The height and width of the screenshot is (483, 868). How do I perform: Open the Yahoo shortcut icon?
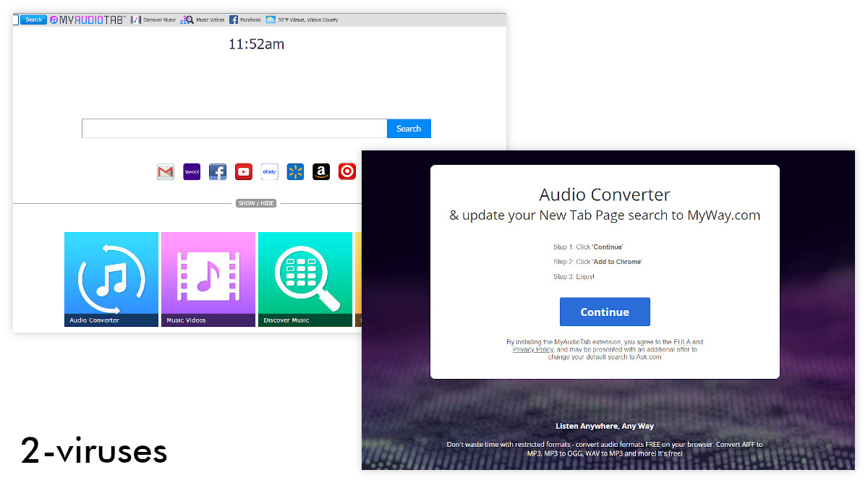tap(191, 171)
